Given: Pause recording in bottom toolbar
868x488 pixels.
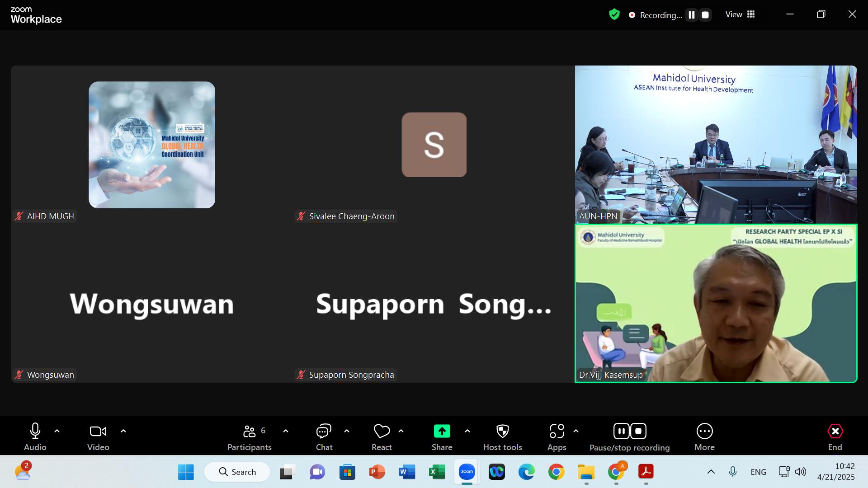Looking at the screenshot, I should (x=621, y=431).
